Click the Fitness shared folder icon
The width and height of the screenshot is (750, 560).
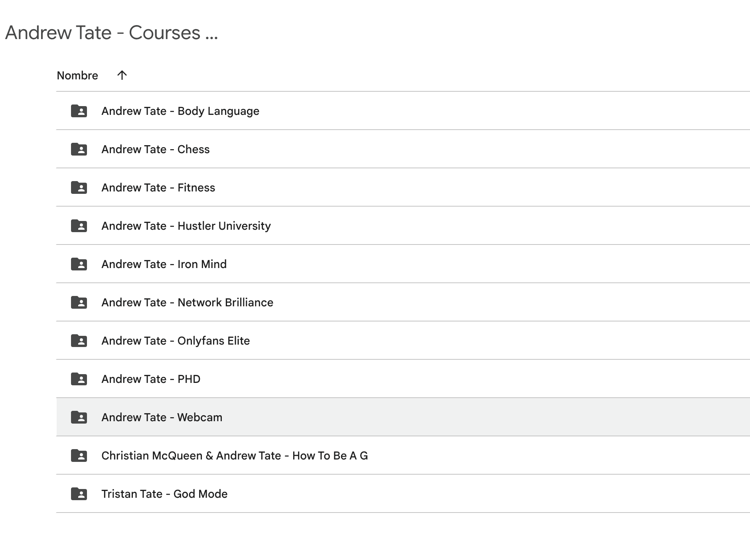(x=79, y=187)
